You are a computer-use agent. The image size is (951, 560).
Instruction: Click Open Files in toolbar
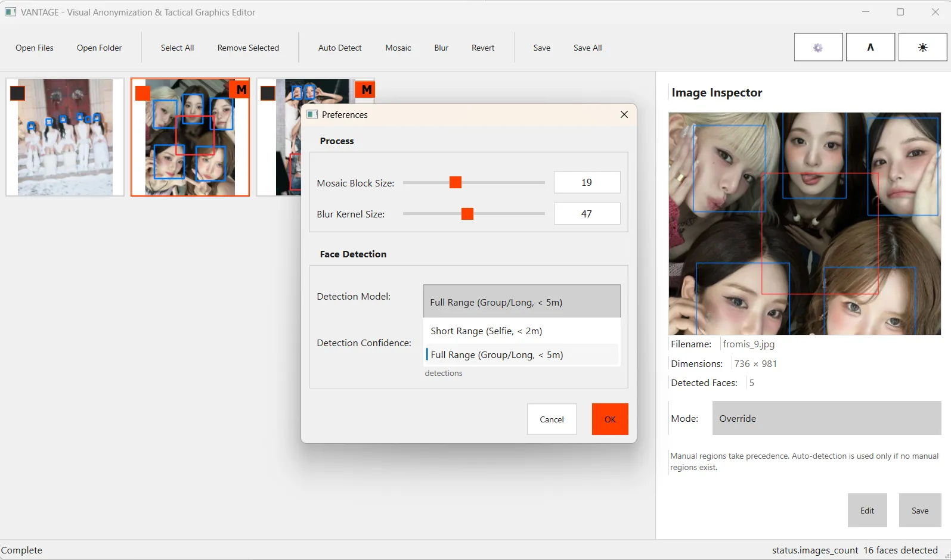[35, 48]
